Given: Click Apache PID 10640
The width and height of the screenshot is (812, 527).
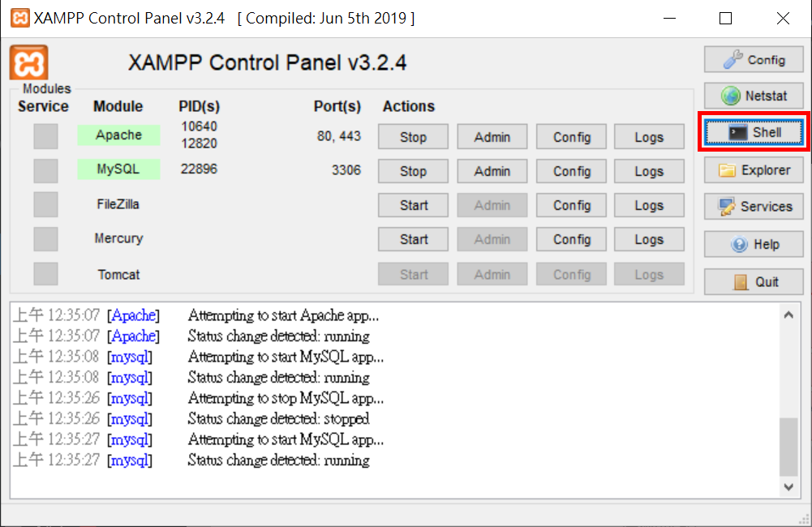Looking at the screenshot, I should pos(200,126).
